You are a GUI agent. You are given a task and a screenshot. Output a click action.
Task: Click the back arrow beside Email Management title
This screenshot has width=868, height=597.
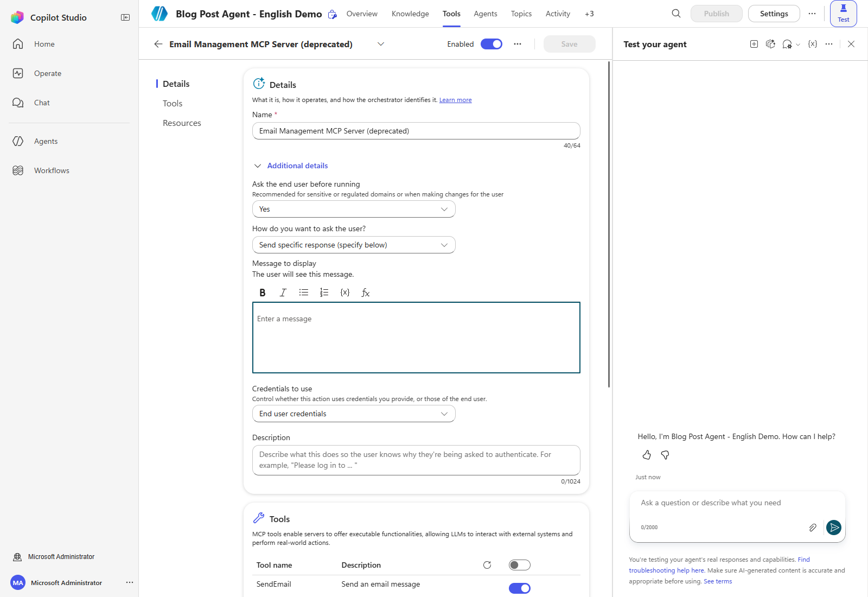(x=158, y=44)
